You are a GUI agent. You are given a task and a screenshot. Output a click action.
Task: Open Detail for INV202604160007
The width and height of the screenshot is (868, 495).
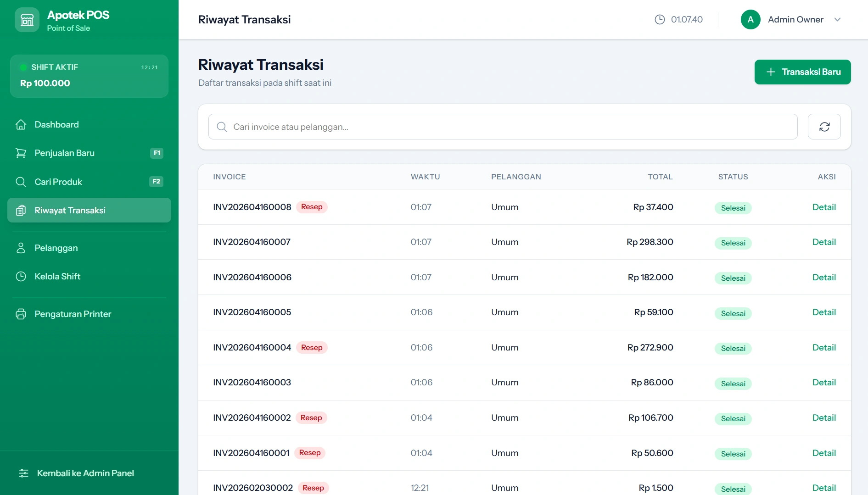coord(824,242)
